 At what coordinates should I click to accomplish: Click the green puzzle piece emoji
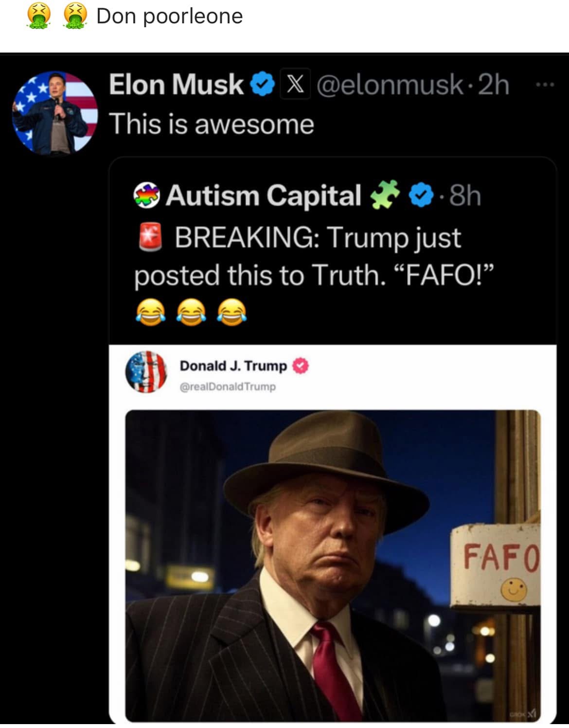pyautogui.click(x=385, y=195)
